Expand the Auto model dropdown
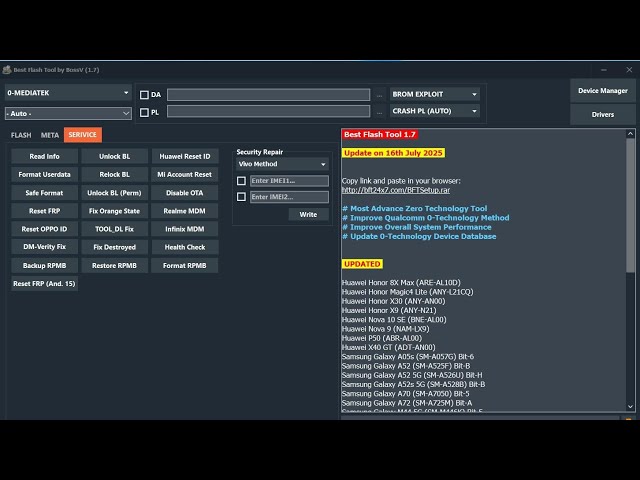The image size is (640, 480). click(68, 113)
